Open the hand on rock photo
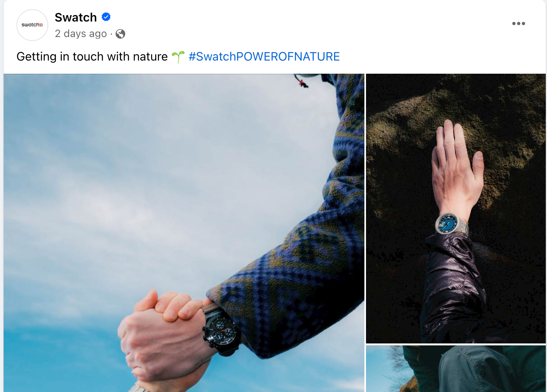 [x=456, y=208]
